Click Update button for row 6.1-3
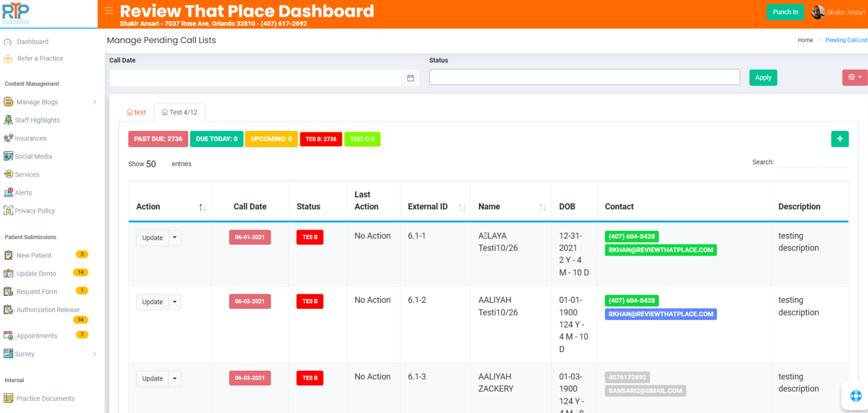The image size is (868, 413). (152, 378)
